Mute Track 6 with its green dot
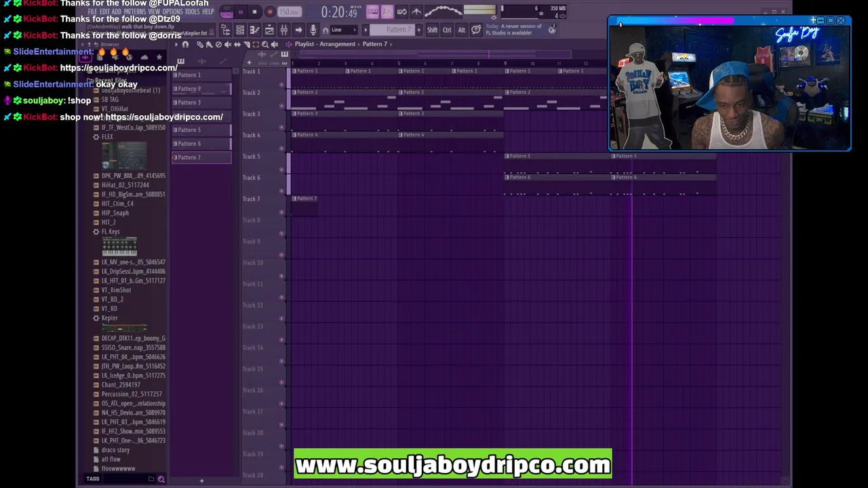 pos(281,190)
